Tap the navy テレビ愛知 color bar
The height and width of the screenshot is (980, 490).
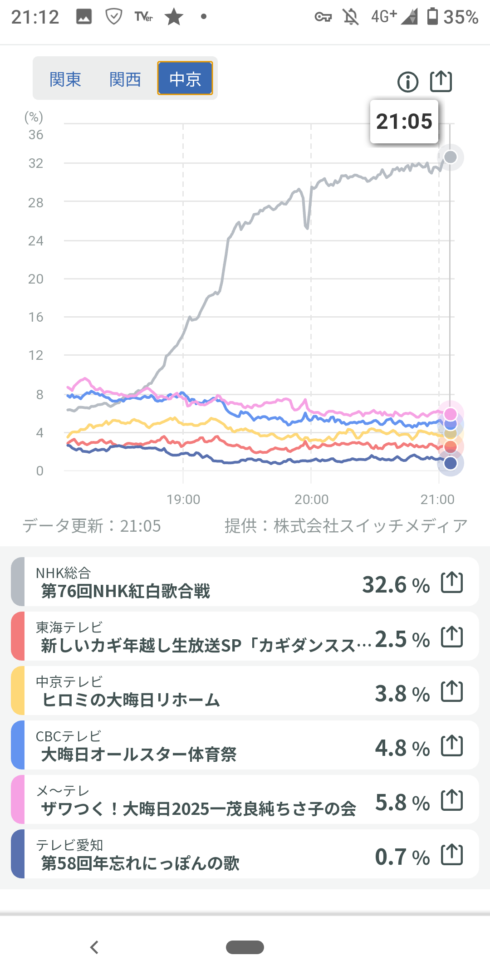pyautogui.click(x=18, y=854)
